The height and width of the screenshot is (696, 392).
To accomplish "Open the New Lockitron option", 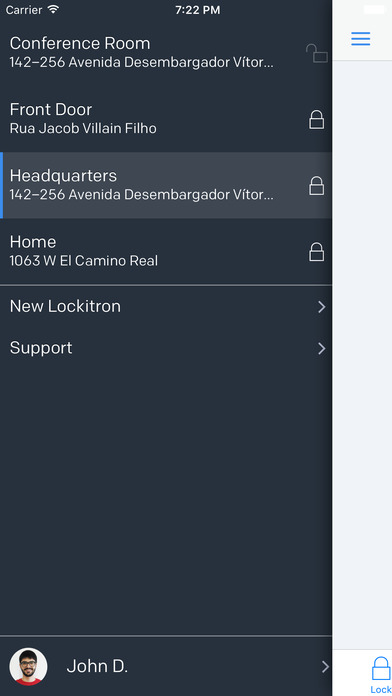I will coord(166,307).
